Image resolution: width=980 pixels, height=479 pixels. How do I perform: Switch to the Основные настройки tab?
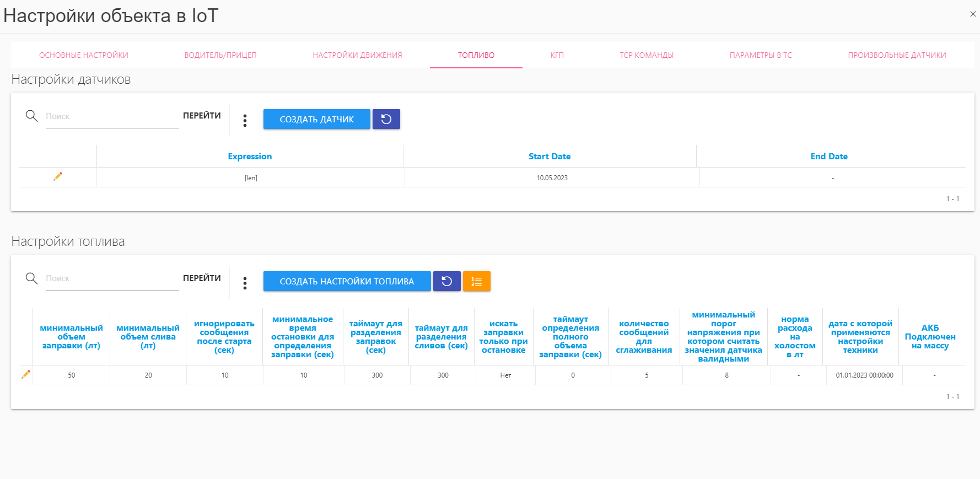click(x=84, y=55)
